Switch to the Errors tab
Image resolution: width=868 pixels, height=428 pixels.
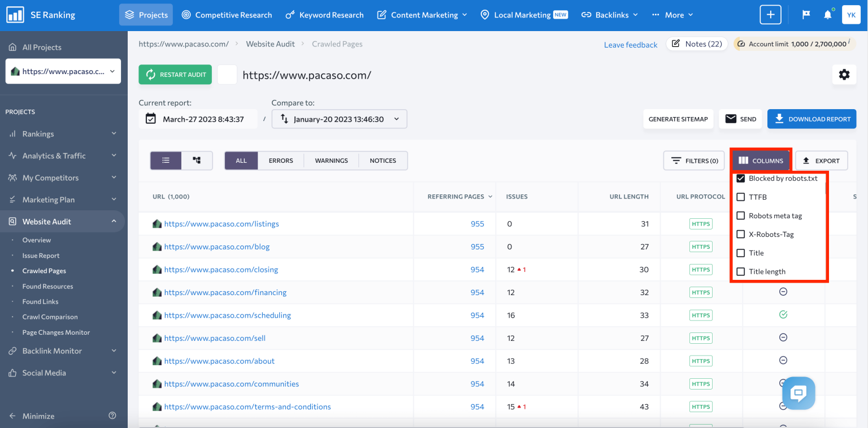tap(280, 160)
